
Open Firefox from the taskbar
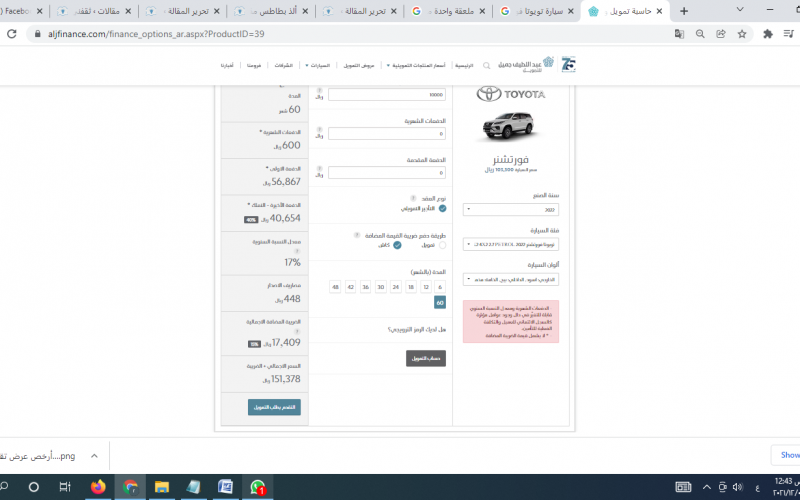coord(98,487)
